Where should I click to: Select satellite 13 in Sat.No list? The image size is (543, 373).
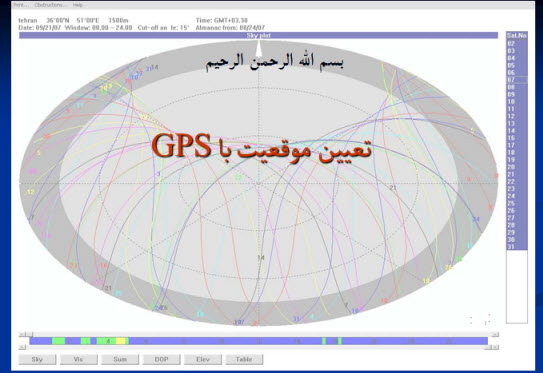click(x=517, y=124)
